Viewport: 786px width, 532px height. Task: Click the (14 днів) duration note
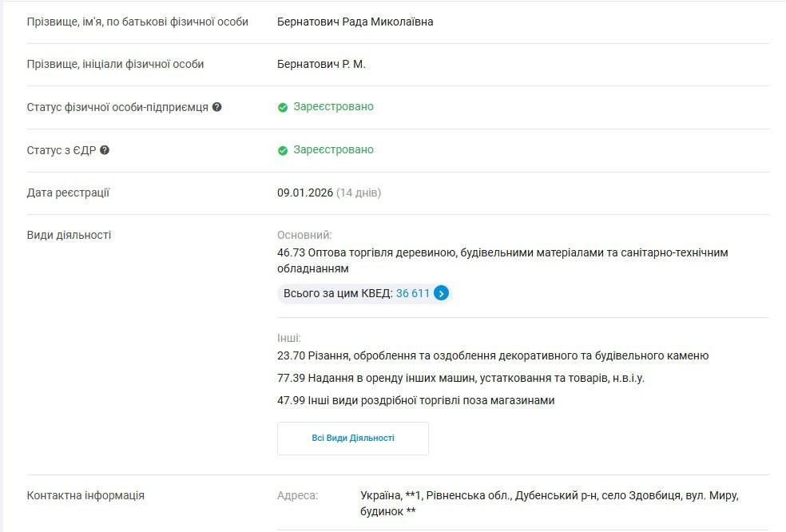[359, 193]
